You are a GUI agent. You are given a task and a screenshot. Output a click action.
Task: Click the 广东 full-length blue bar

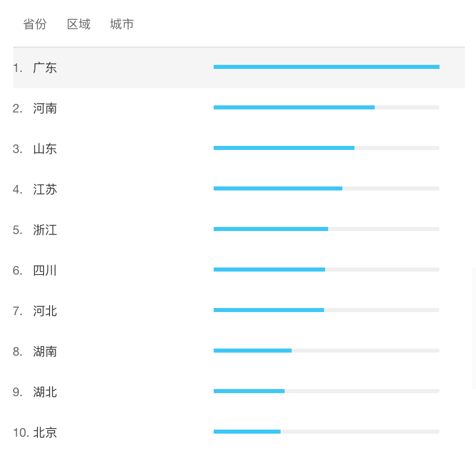(x=327, y=67)
